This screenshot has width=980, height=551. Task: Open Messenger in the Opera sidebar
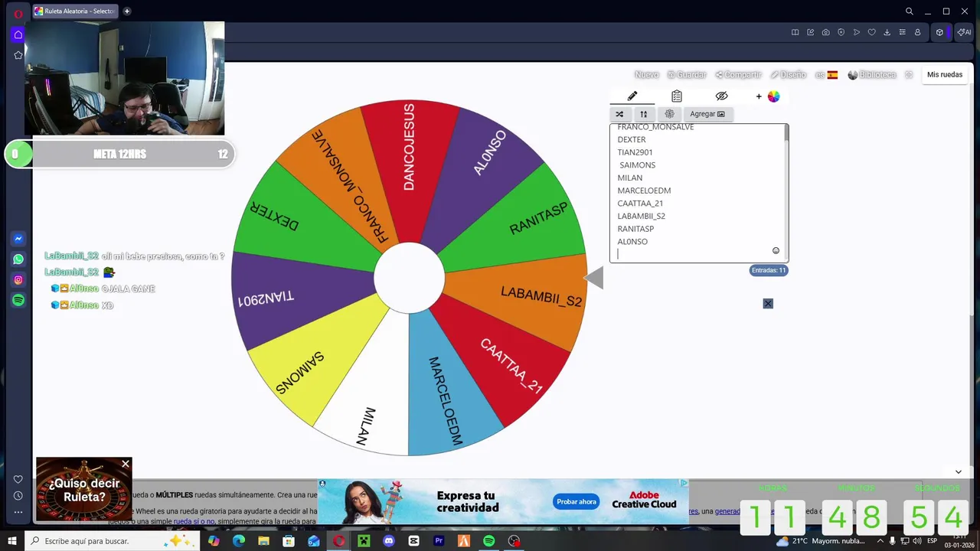click(18, 239)
